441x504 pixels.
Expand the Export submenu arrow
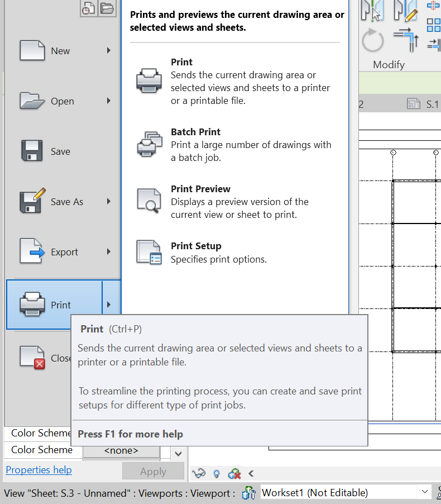click(109, 252)
